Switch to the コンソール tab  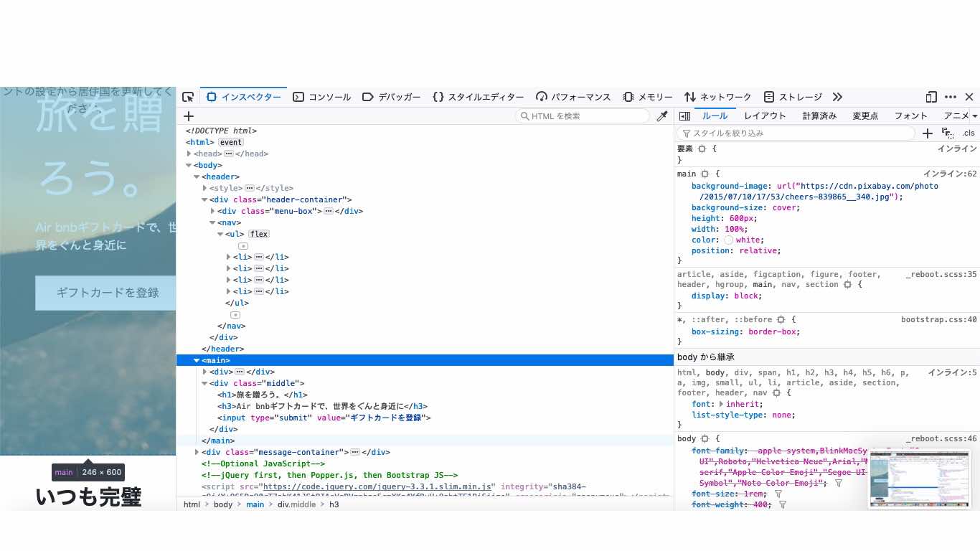322,97
